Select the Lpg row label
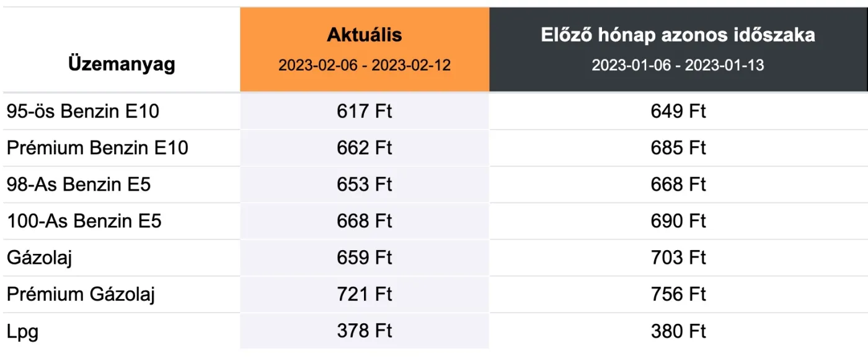The height and width of the screenshot is (361, 868). click(23, 331)
